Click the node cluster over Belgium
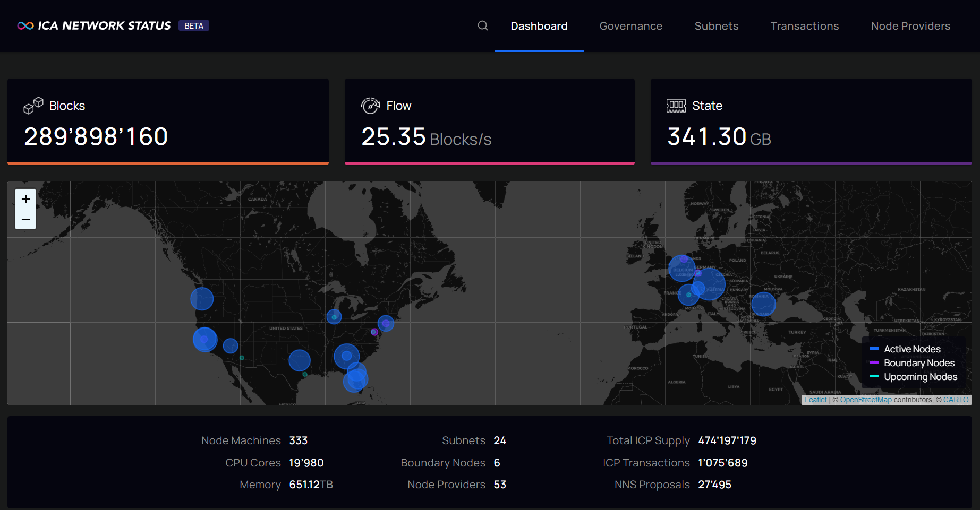The image size is (980, 510). [682, 269]
